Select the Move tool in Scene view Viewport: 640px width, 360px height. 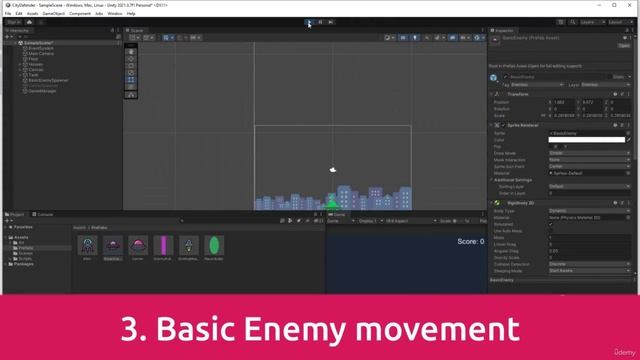131,59
